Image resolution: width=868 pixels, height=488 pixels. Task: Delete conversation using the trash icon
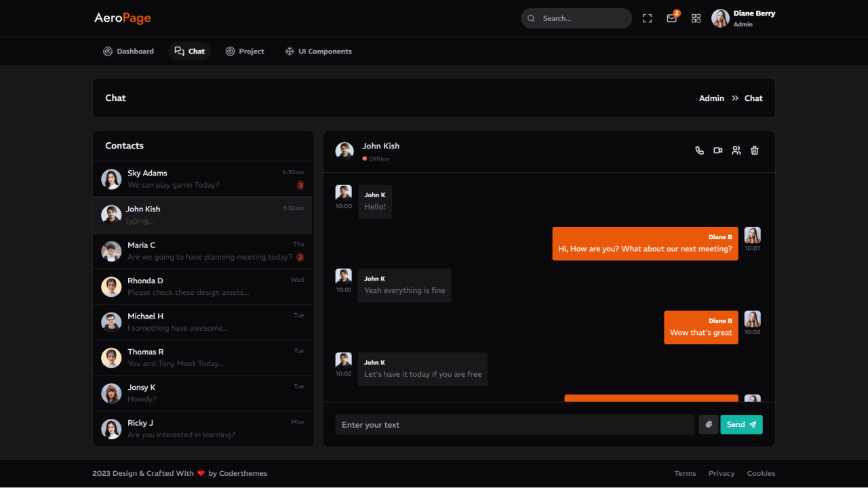[754, 150]
